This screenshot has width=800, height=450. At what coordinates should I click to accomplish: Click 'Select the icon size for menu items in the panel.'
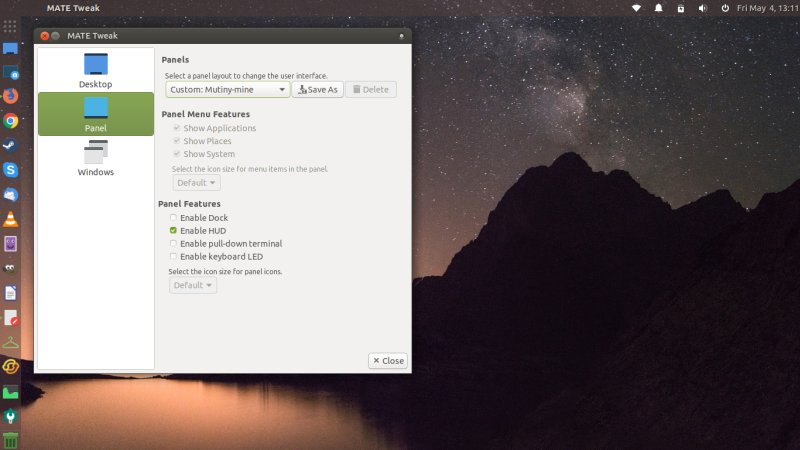tap(249, 169)
